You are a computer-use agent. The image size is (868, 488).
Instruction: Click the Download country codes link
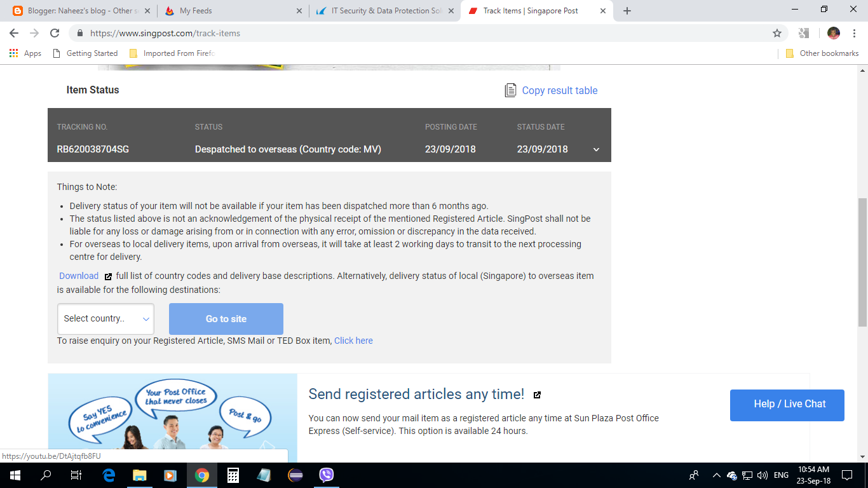(x=79, y=276)
